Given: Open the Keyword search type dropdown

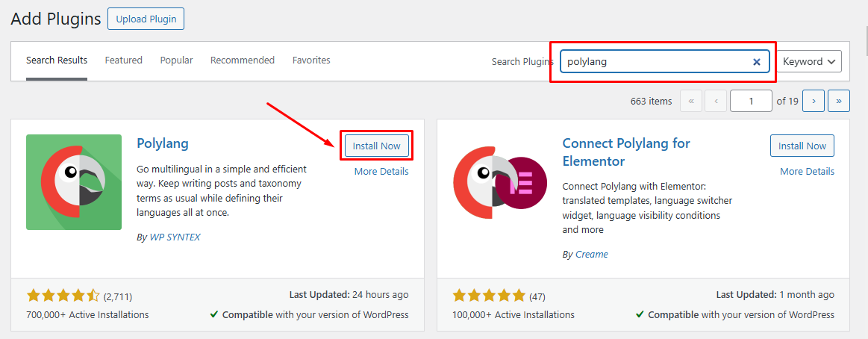Looking at the screenshot, I should tap(809, 61).
